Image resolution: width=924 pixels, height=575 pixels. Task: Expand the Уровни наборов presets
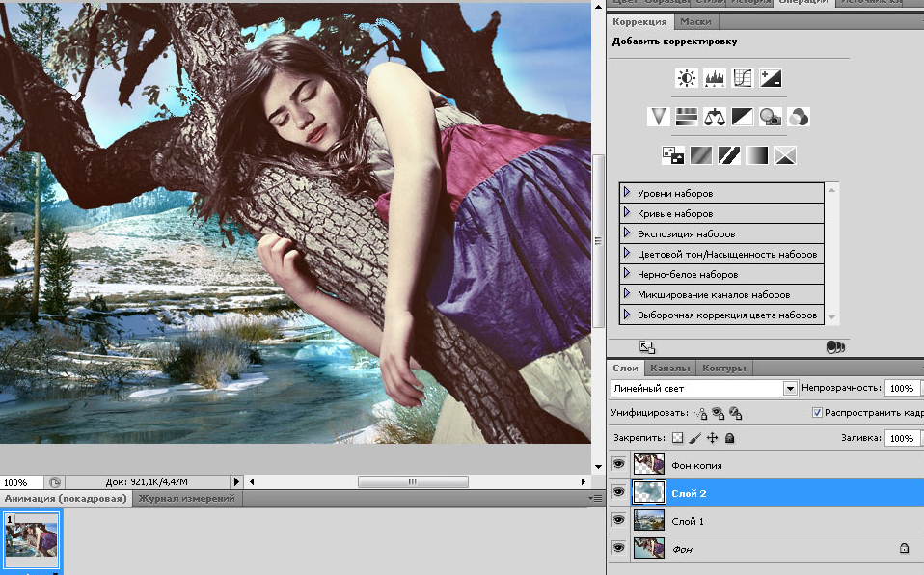tap(627, 193)
